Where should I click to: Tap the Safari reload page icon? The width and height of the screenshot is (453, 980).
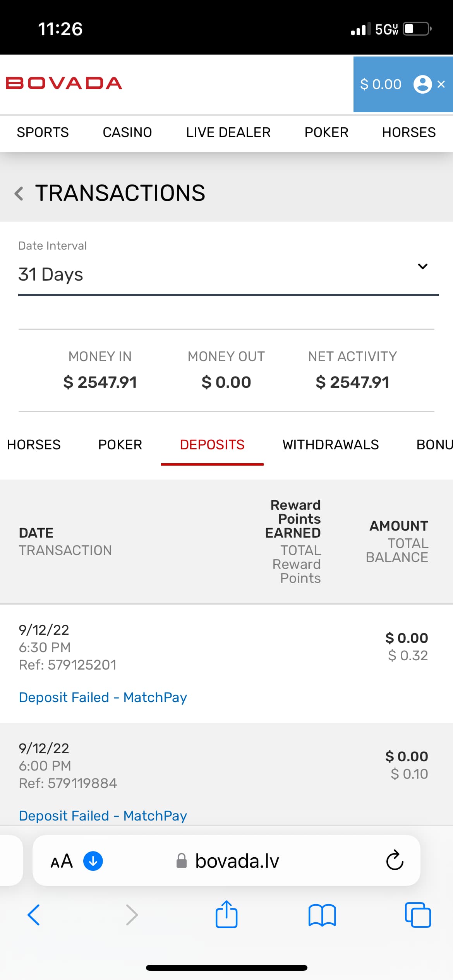tap(395, 861)
